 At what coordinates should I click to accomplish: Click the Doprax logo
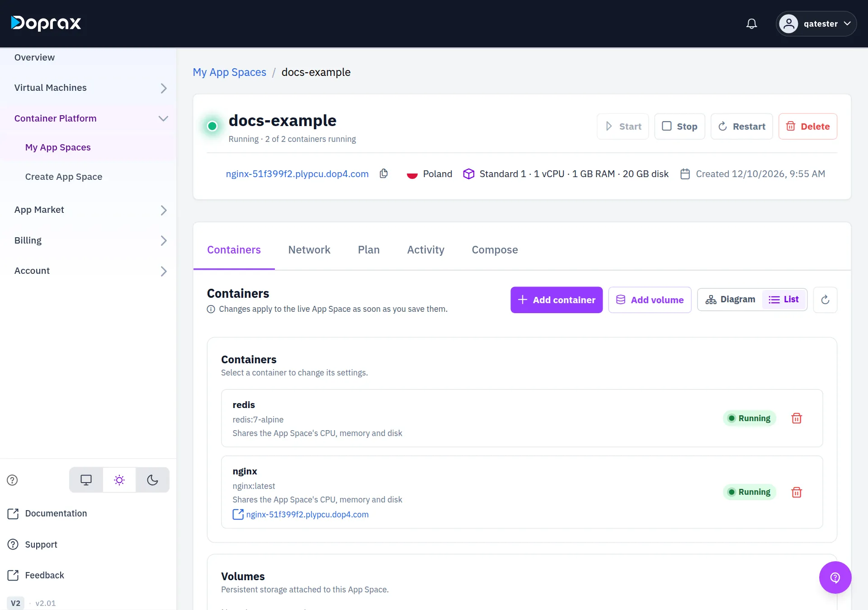pyautogui.click(x=46, y=23)
